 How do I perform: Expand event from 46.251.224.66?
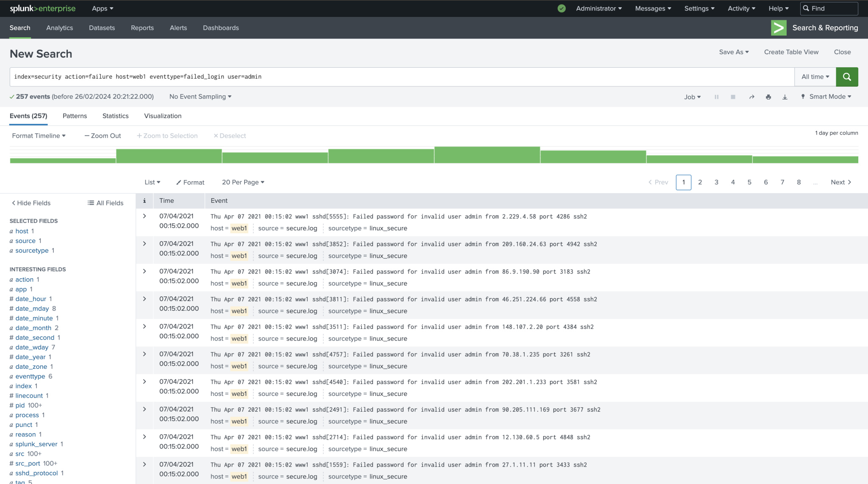tap(145, 299)
